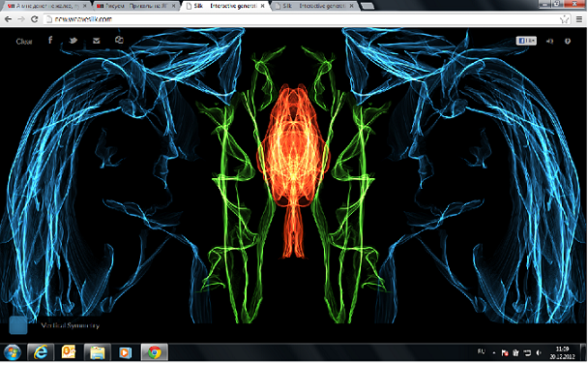
Task: Click the address bar showing weavesilk.com
Action: coord(307,19)
